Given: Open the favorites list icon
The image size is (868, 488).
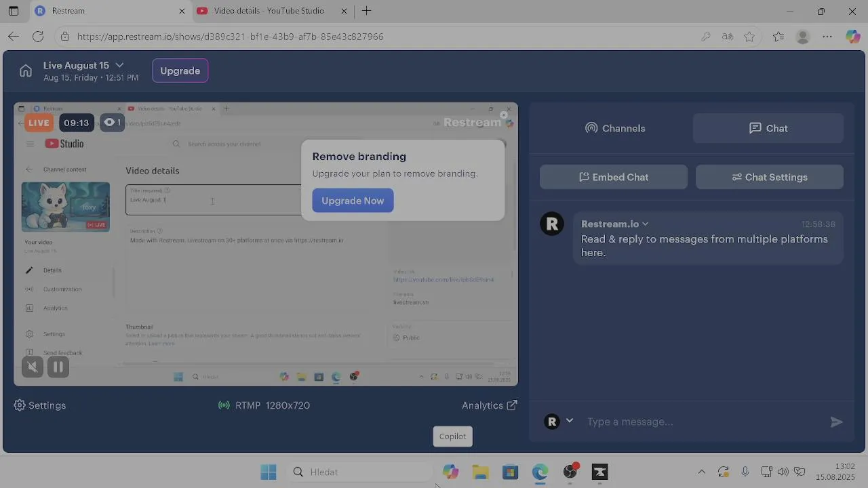Looking at the screenshot, I should click(x=778, y=37).
